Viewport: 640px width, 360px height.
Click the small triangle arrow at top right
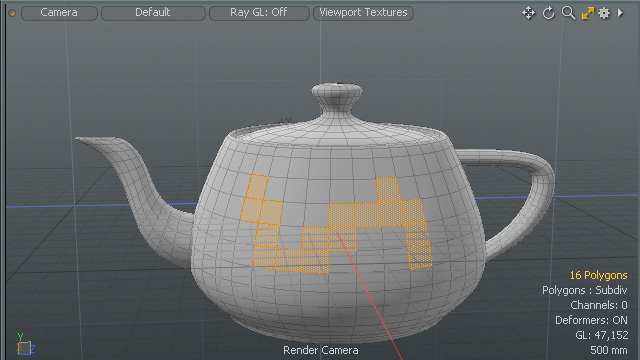(x=620, y=13)
